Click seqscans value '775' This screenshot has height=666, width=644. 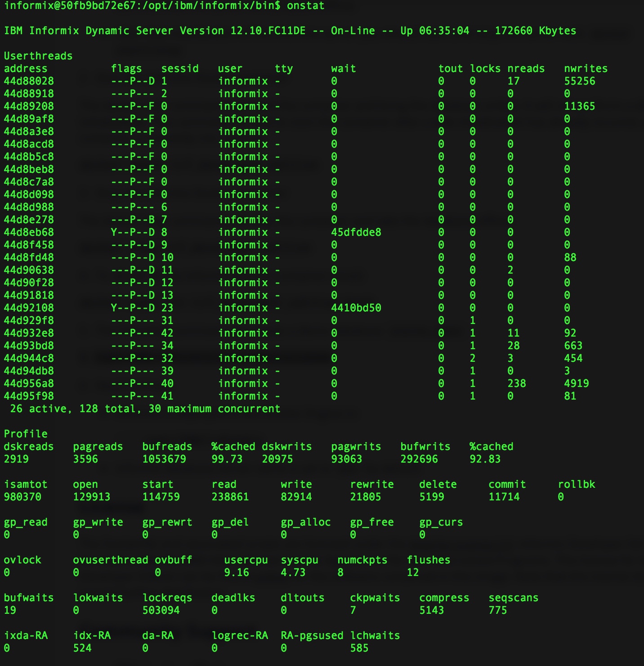point(498,610)
